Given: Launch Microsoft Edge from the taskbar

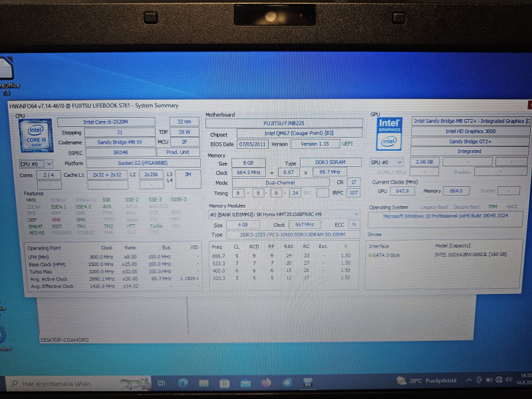Looking at the screenshot, I should [x=183, y=384].
